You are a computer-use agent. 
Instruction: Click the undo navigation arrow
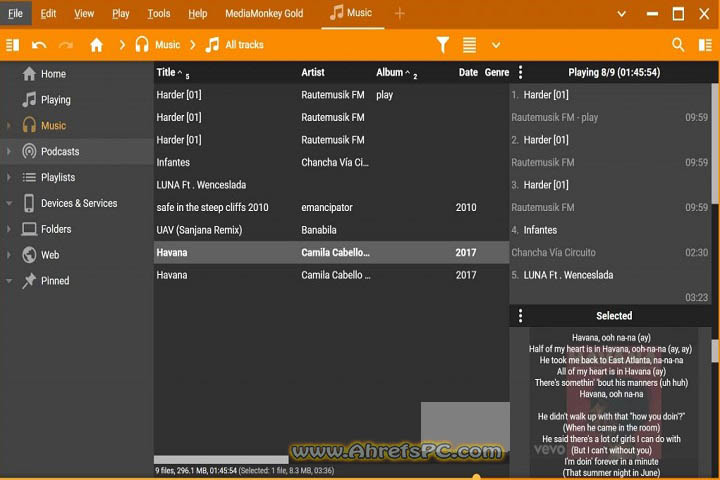click(39, 45)
